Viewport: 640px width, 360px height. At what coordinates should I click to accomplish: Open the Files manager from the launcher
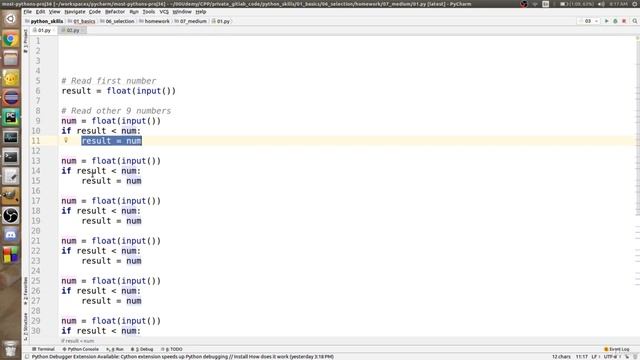pyautogui.click(x=11, y=59)
